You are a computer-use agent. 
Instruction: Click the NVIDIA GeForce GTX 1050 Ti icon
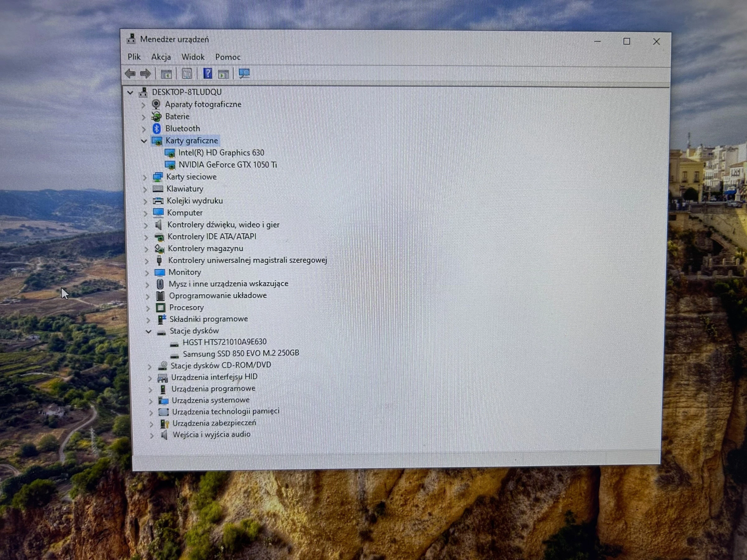pyautogui.click(x=170, y=165)
